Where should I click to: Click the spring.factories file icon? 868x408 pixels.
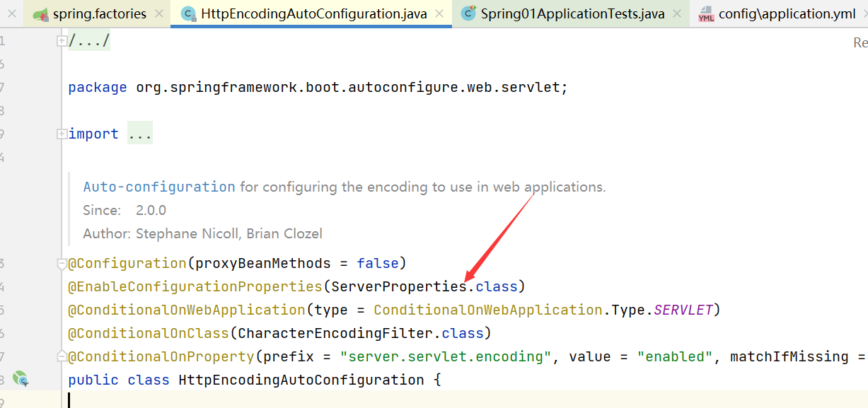(40, 14)
